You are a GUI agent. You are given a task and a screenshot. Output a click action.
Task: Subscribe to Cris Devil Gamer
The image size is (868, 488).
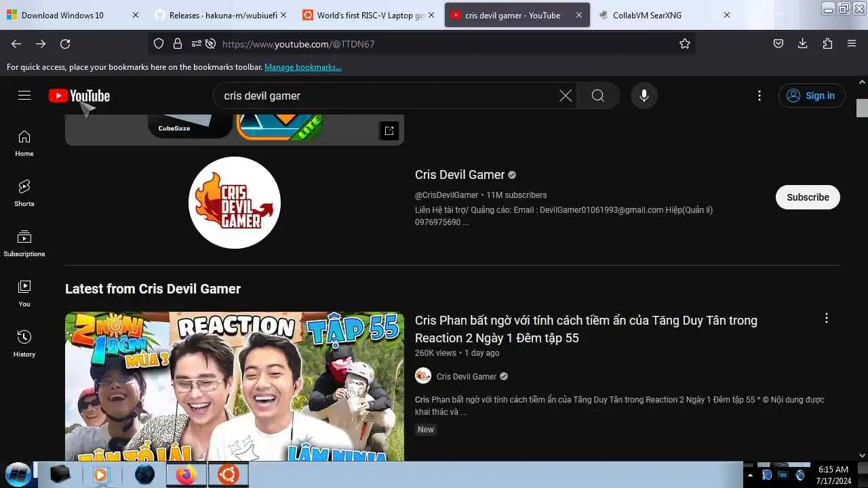tap(808, 197)
